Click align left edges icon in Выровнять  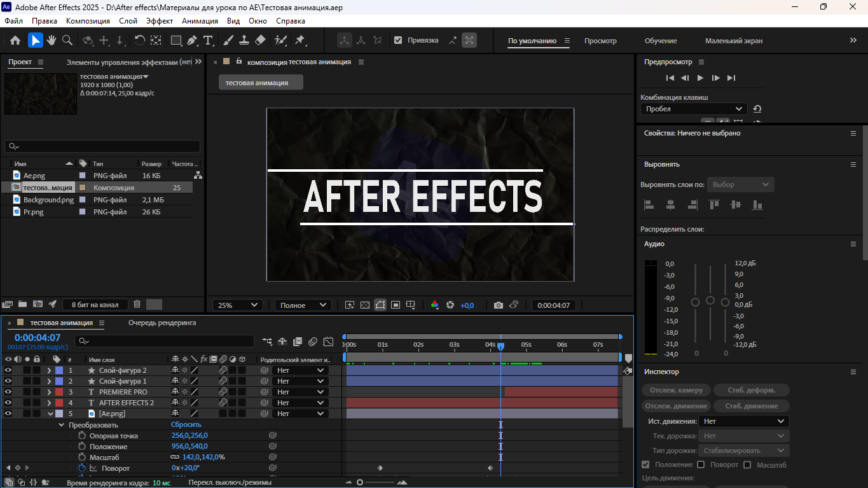tap(649, 205)
